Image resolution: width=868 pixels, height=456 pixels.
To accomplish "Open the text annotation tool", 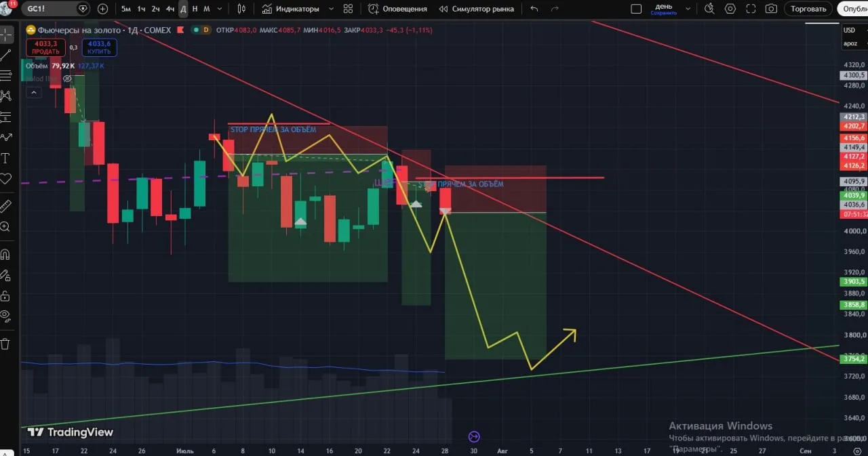I will pyautogui.click(x=6, y=158).
